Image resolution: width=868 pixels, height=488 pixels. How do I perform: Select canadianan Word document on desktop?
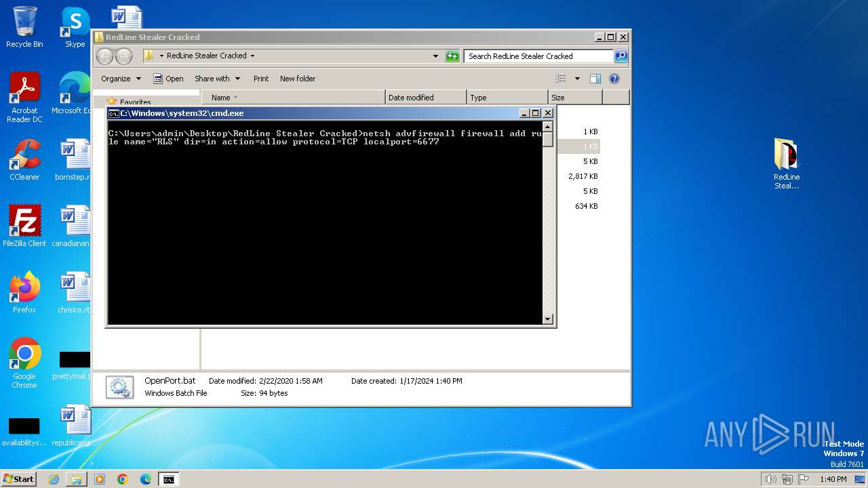tap(73, 226)
